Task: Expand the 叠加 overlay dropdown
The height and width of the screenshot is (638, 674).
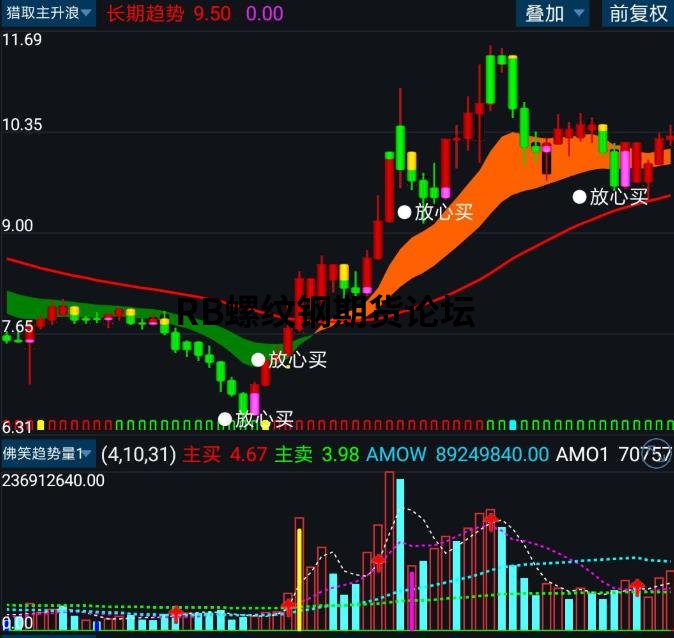Action: click(552, 14)
